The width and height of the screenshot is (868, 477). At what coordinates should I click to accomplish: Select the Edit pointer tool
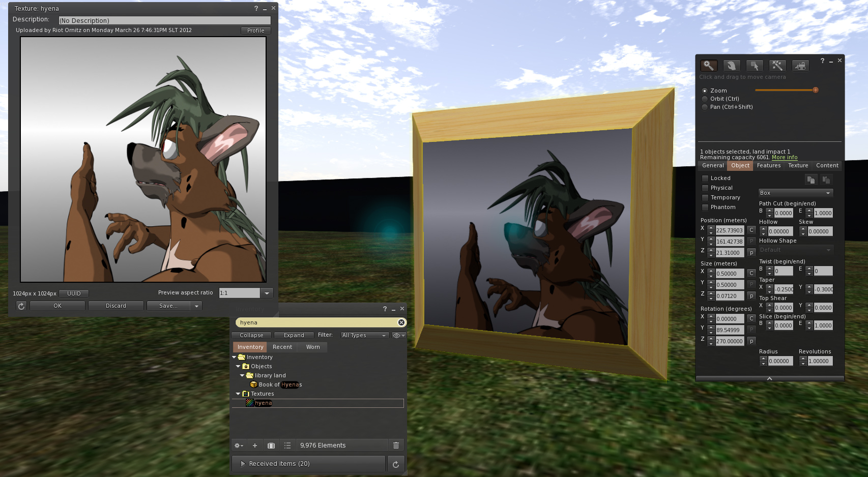[x=755, y=66]
